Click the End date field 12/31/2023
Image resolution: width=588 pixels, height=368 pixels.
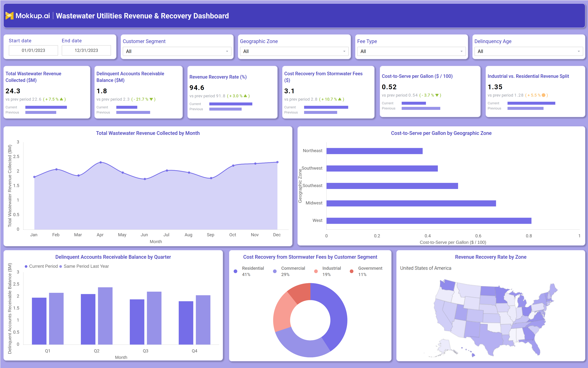pyautogui.click(x=86, y=50)
